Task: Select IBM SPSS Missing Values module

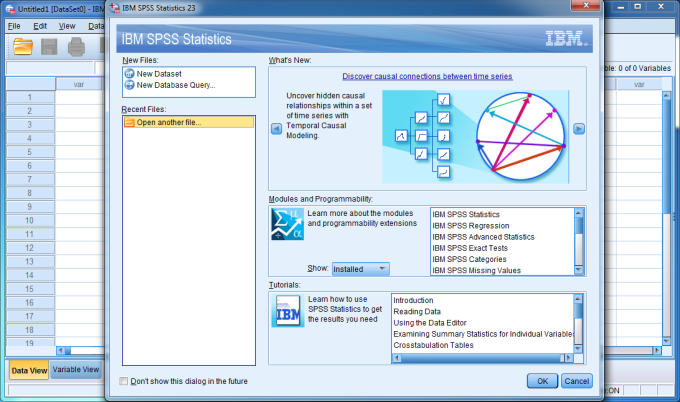Action: (x=476, y=271)
